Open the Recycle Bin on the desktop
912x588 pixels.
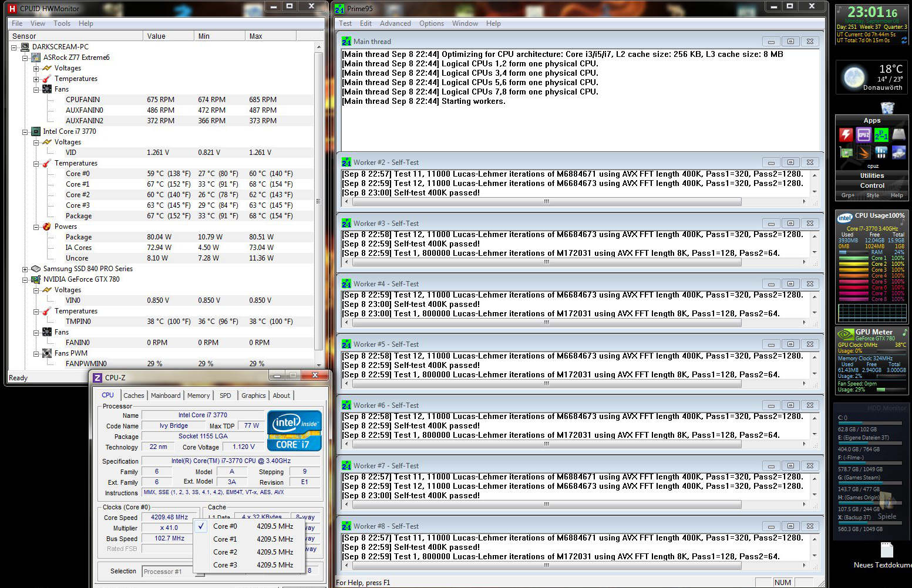click(887, 107)
